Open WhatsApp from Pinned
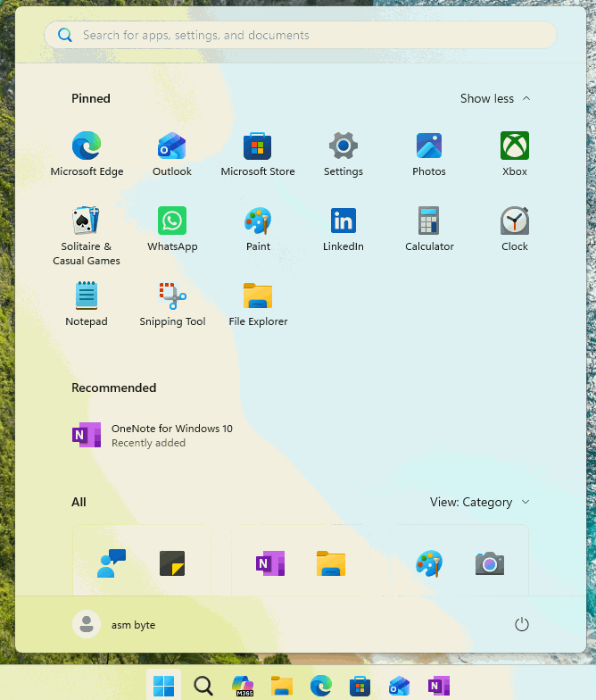The image size is (596, 700). coord(172,229)
